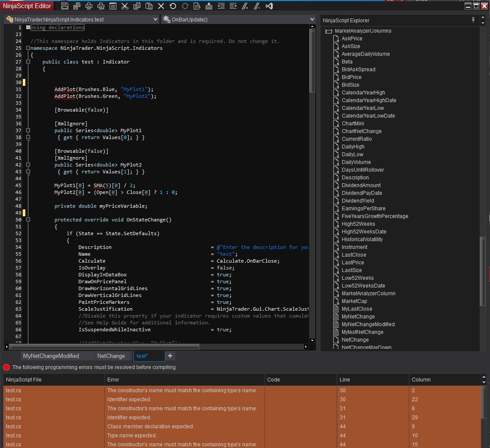
Task: Click the Undo arrow icon
Action: coord(173,6)
